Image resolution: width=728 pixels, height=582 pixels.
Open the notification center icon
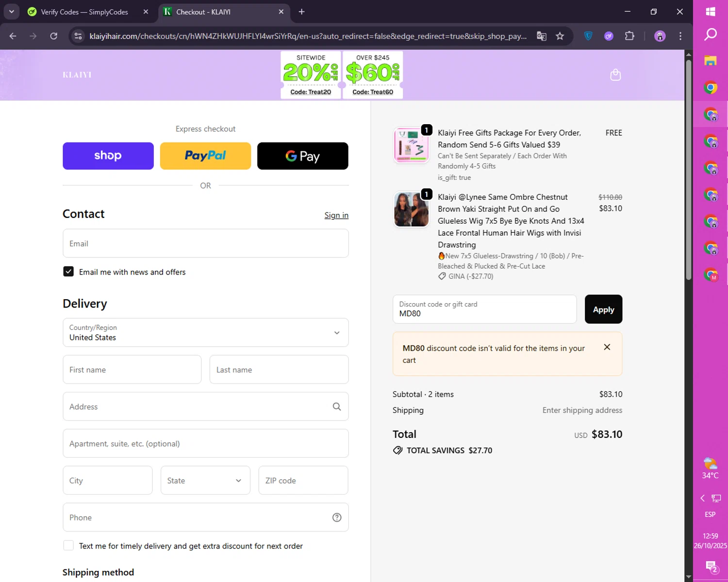711,566
